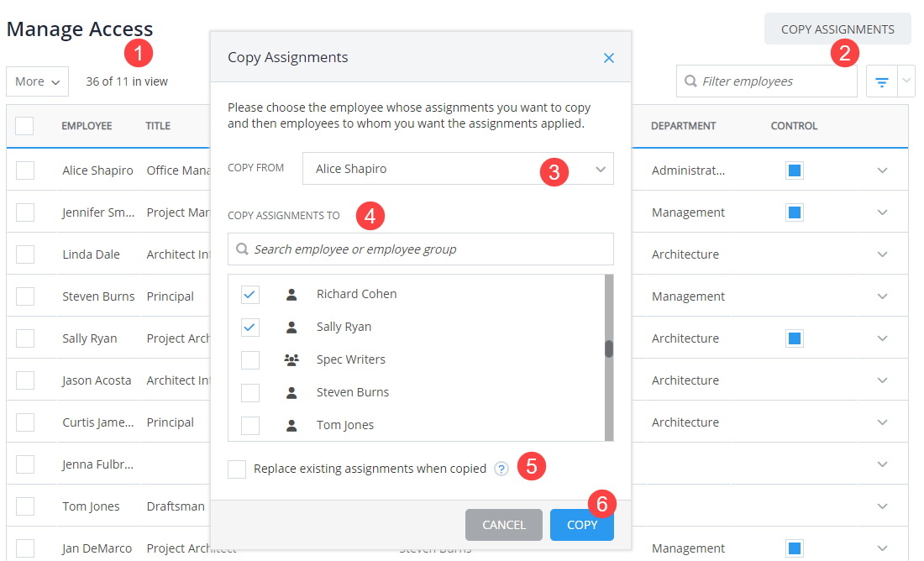Viewport: 924px width, 561px height.
Task: Open the dropdown arrow beside the filter icon
Action: click(x=906, y=81)
